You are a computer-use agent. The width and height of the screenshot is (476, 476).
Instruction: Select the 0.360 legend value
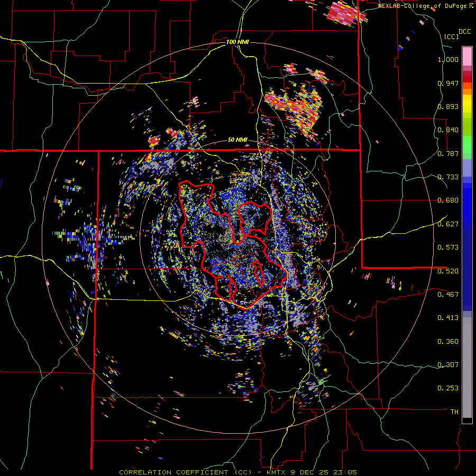coord(448,342)
